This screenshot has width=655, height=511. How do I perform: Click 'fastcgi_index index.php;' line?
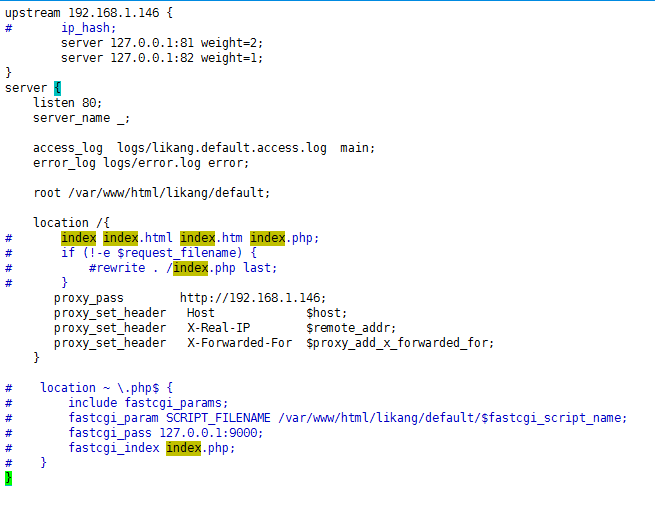coord(152,448)
